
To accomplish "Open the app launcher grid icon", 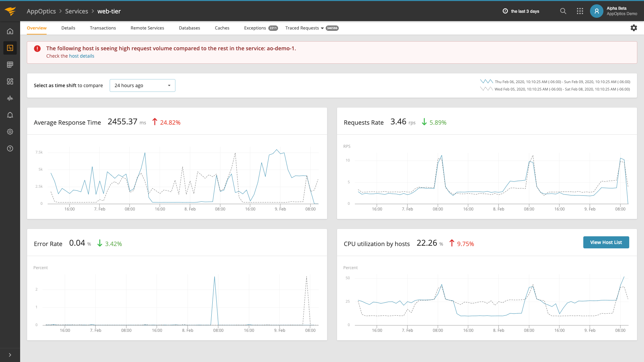I will [x=580, y=11].
